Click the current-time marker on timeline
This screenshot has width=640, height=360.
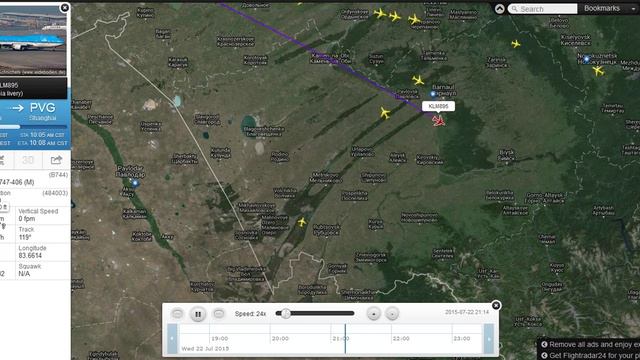345,339
